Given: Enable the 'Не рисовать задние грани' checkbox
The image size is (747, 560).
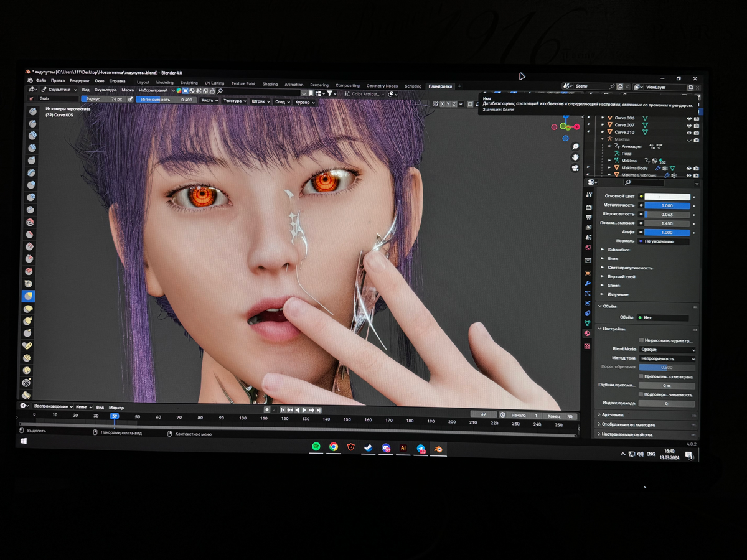Looking at the screenshot, I should pos(641,340).
